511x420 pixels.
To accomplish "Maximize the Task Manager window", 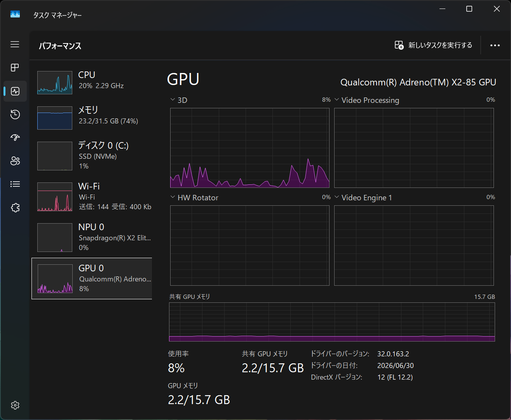I will (x=469, y=9).
